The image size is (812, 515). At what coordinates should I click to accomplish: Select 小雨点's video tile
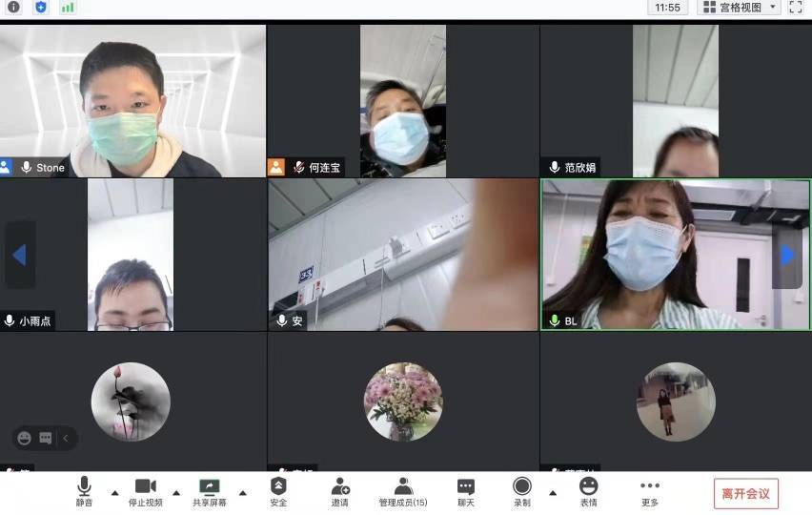[x=132, y=255]
